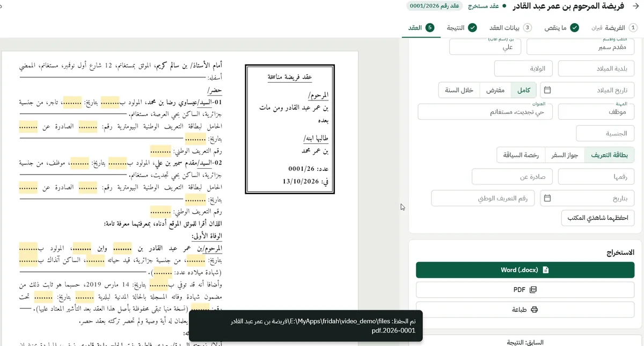
Task: Click the printer icon for طباعة
Action: (535, 309)
